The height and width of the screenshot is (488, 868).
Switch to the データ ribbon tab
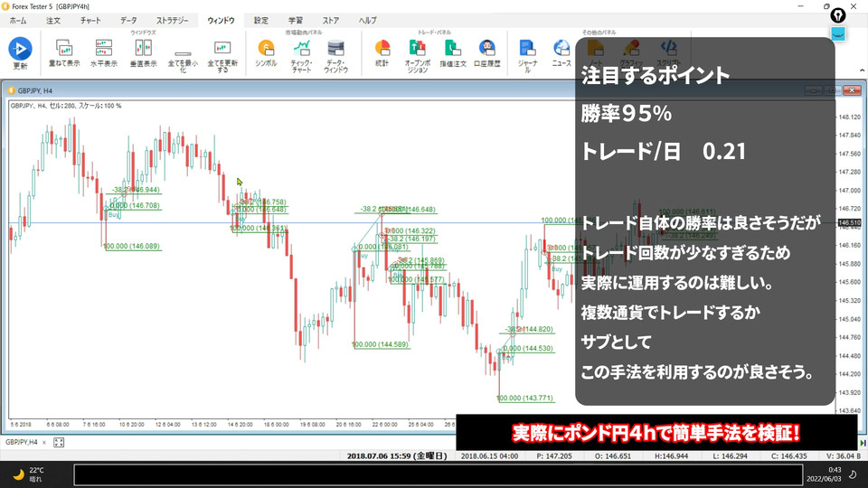tap(128, 21)
